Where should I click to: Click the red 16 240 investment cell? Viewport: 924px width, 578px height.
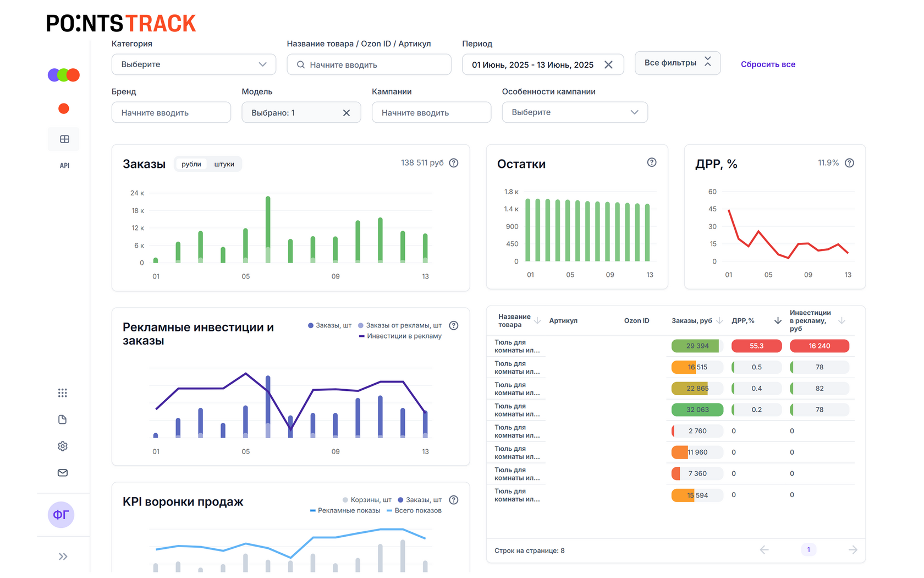pyautogui.click(x=820, y=346)
